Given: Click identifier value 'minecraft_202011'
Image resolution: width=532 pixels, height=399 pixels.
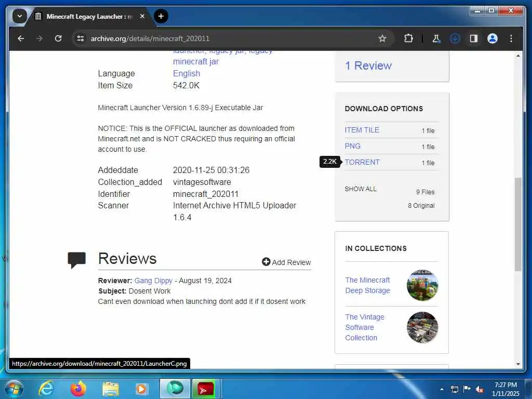Looking at the screenshot, I should (x=206, y=194).
